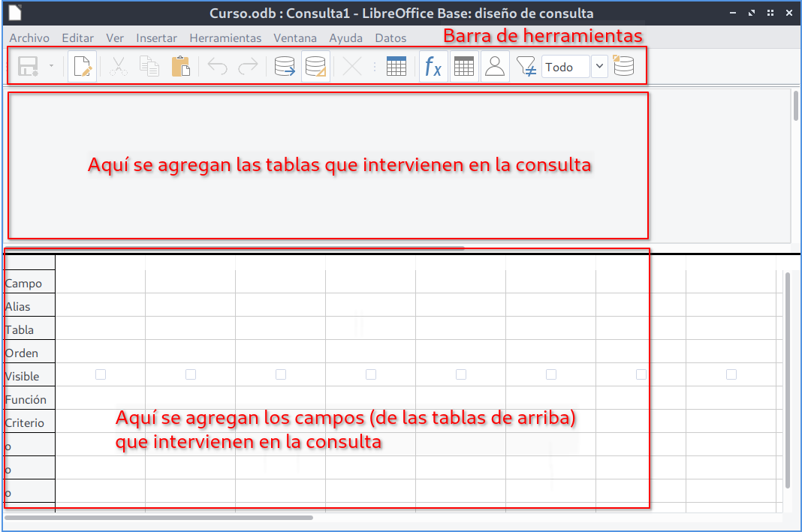Click the bottom horizontal scrollbar thumb

point(158,517)
